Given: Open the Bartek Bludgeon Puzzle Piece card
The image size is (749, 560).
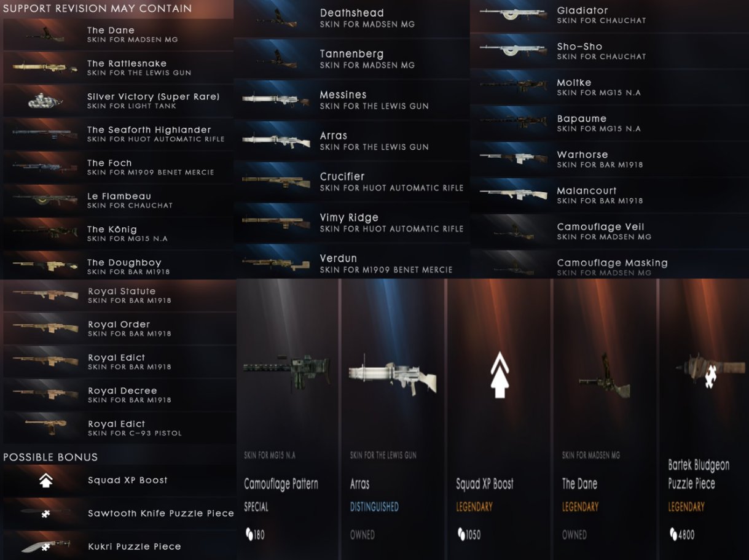Looking at the screenshot, I should point(704,419).
